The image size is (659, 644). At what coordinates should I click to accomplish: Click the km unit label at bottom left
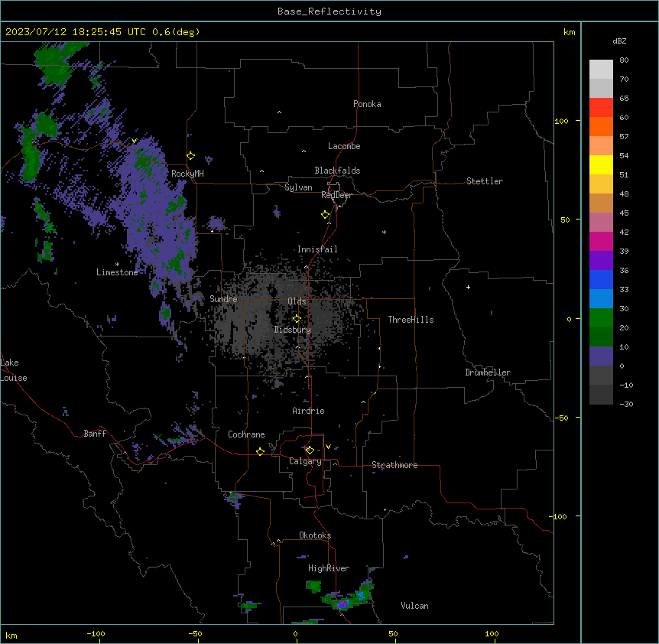pos(11,635)
